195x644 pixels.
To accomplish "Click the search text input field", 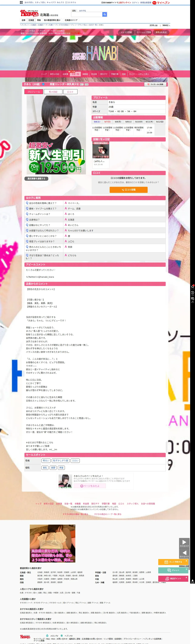I will (87, 15).
